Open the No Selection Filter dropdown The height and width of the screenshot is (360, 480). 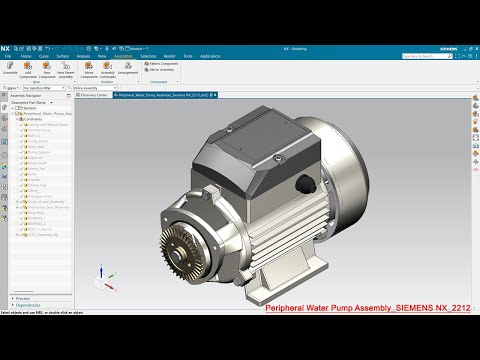coord(44,88)
